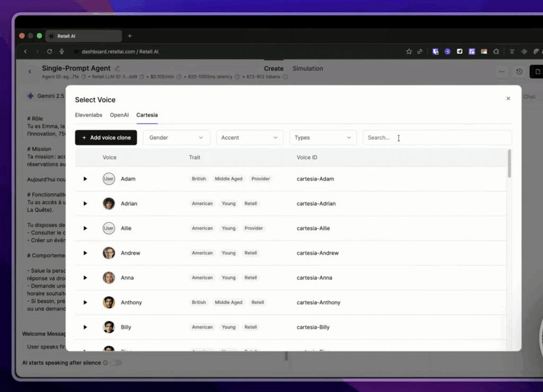The height and width of the screenshot is (392, 543).
Task: Switch to the Elevenlabs tab
Action: tap(89, 115)
